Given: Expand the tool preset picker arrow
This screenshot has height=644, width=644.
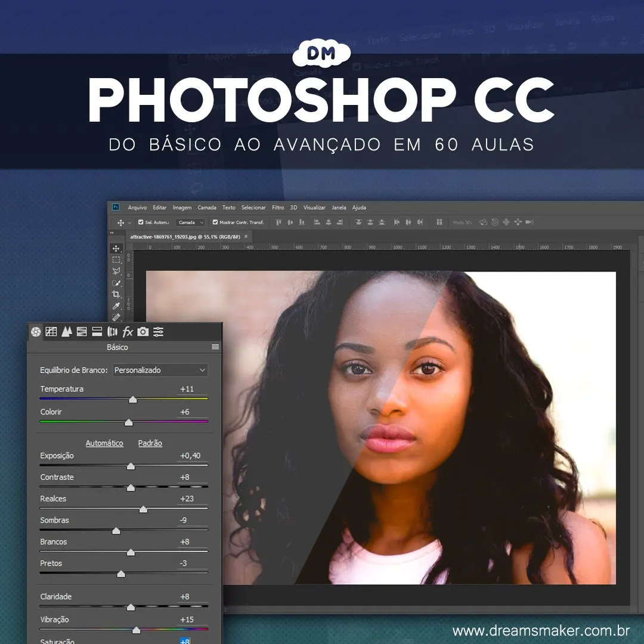Looking at the screenshot, I should pos(130,223).
